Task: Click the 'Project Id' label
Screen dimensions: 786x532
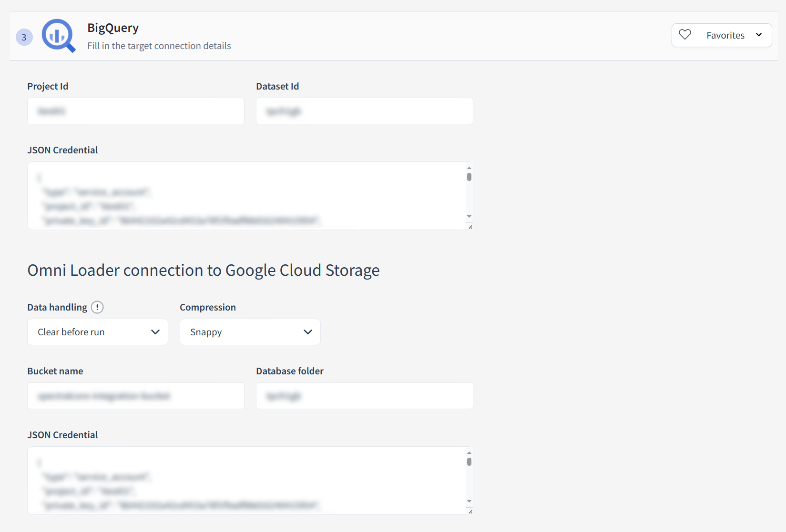Action: 48,86
